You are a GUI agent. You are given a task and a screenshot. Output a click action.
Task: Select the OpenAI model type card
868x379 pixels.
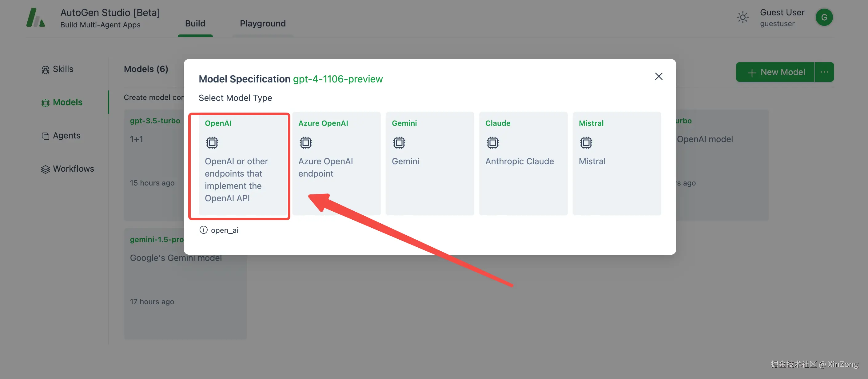click(243, 163)
